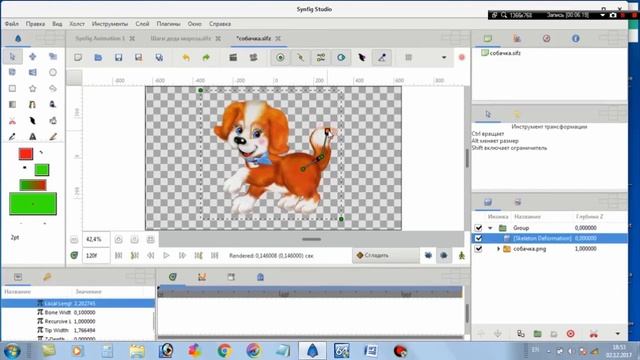Click the timeline time slider bar
Screen dimensions: 640x360
310,292
